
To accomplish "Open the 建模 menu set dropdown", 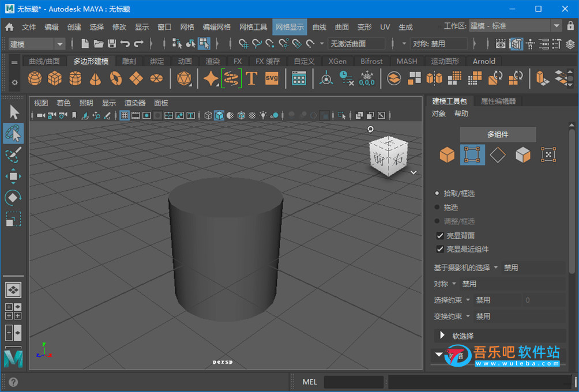I will pos(36,44).
